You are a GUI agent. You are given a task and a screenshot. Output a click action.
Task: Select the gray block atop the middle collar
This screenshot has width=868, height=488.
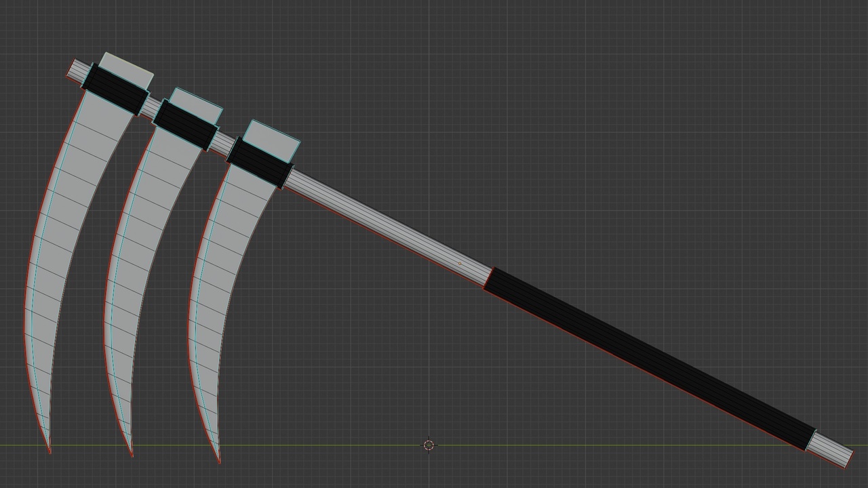coord(196,106)
